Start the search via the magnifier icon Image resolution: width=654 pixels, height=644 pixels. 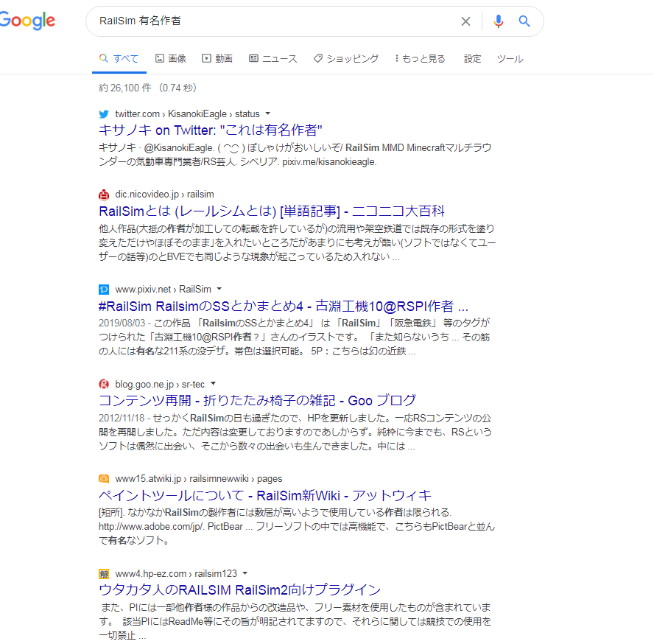pos(524,21)
